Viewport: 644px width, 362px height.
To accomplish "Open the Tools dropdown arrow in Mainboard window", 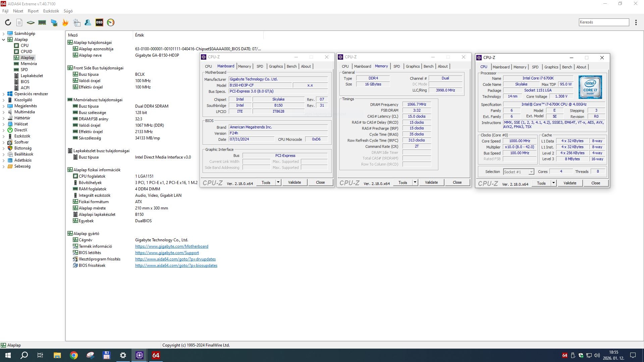I will tap(278, 182).
